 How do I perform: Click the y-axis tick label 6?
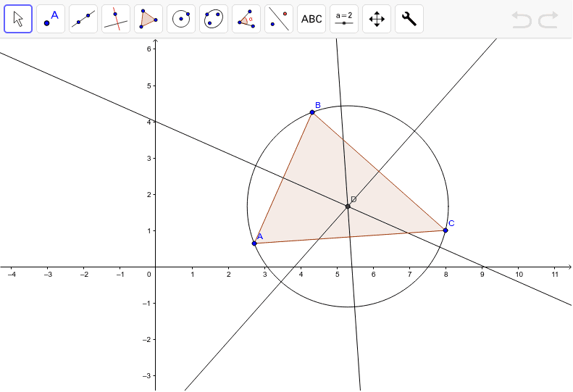149,49
